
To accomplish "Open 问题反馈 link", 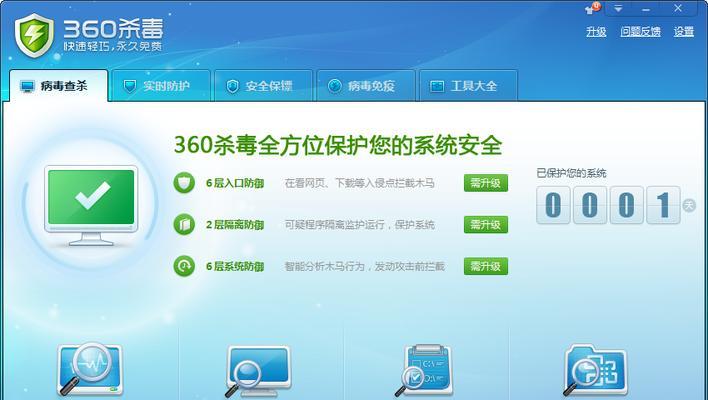I will point(640,32).
